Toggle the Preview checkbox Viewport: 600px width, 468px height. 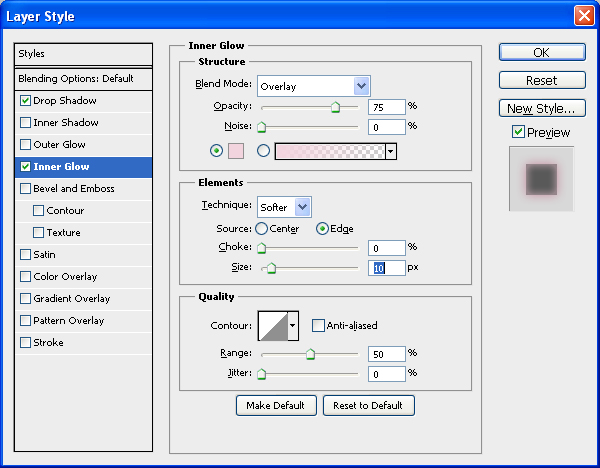518,132
